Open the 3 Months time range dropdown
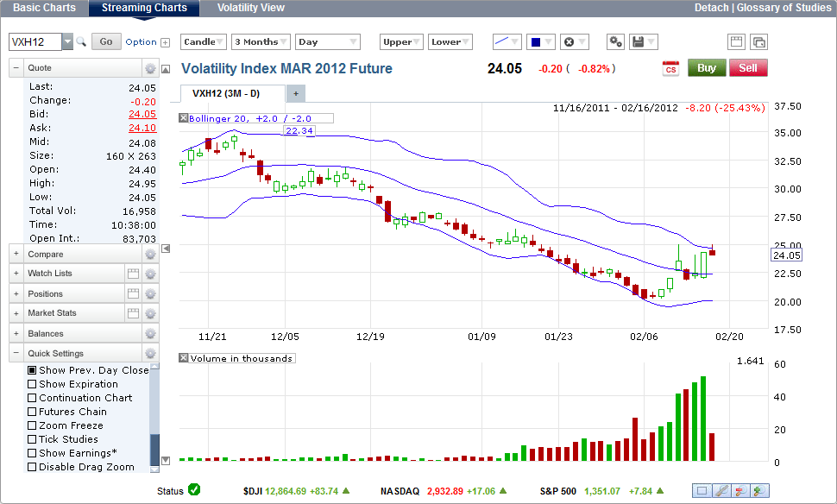The image size is (837, 504). point(261,41)
